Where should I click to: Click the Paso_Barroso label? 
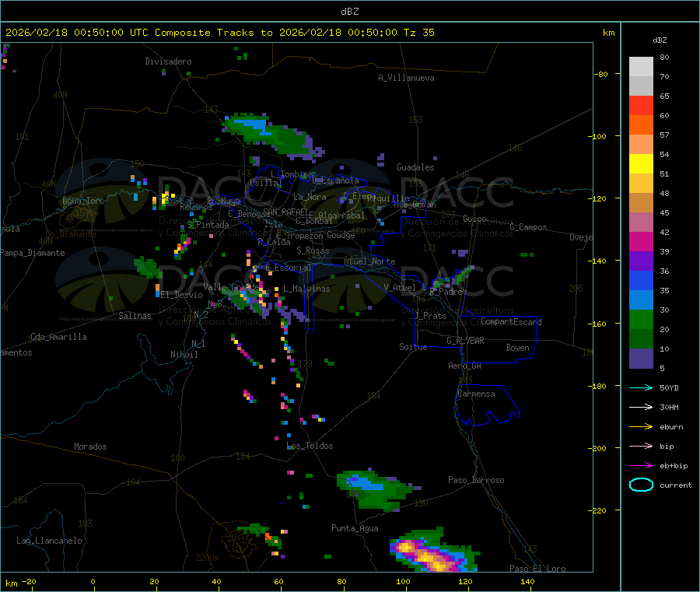pyautogui.click(x=476, y=480)
